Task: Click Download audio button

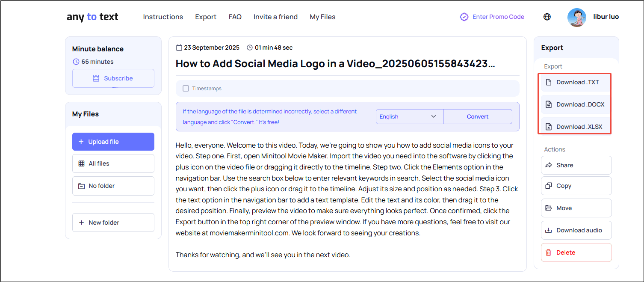Action: tap(576, 230)
